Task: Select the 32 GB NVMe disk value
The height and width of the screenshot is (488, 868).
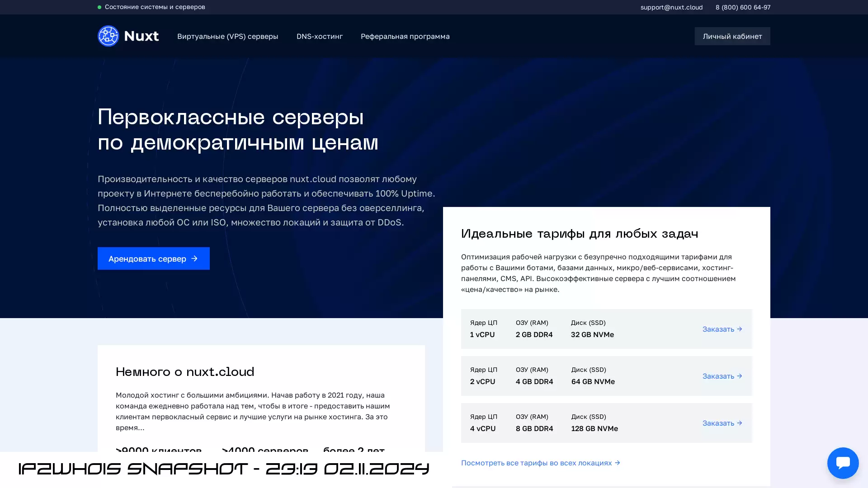Action: (592, 334)
